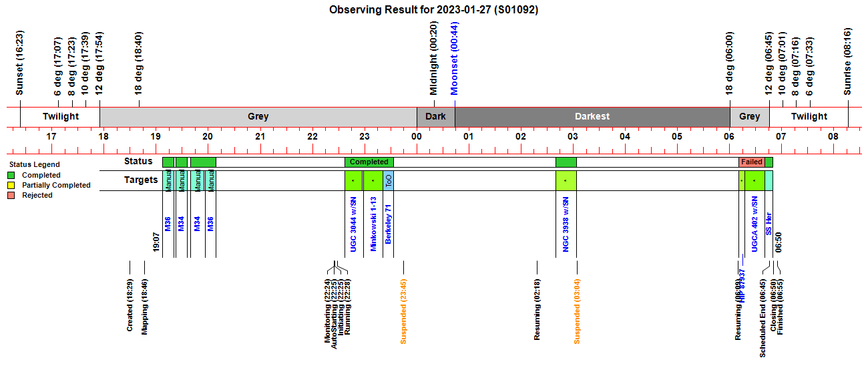Viewport: 868px width, 374px height.
Task: Click hour 03 on the time axis
Action: click(573, 136)
